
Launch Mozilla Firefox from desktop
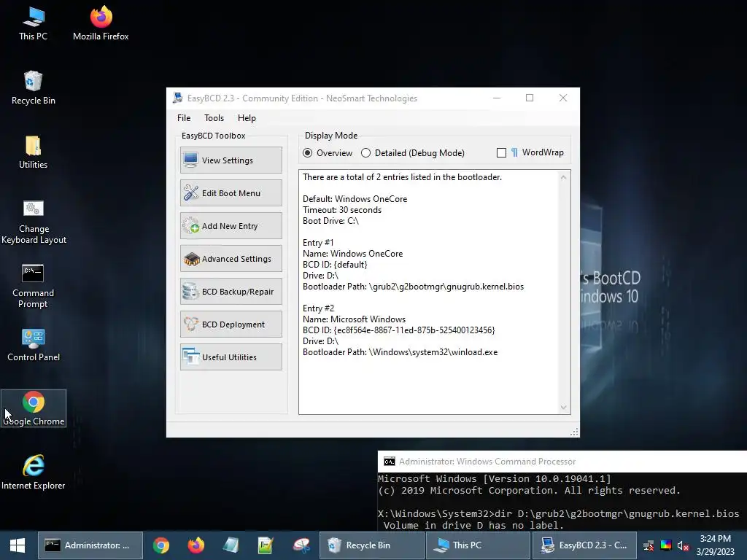101,24
